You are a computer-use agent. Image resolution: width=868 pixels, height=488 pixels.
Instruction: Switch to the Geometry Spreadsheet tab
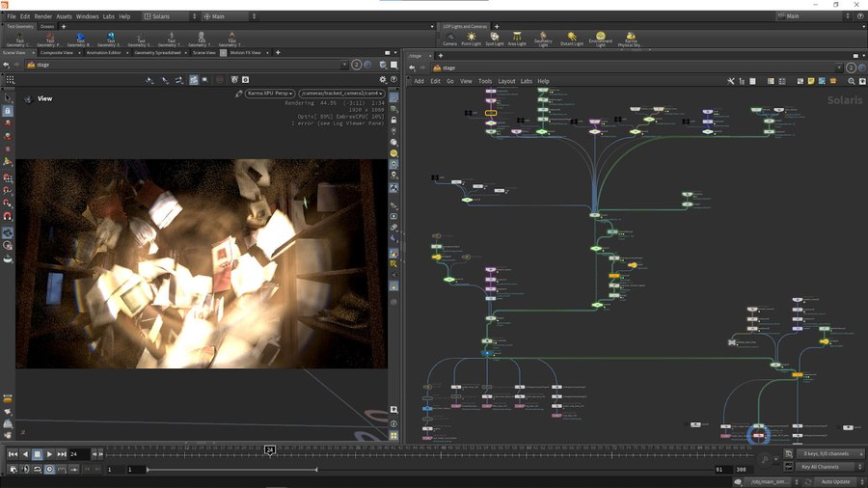(x=160, y=52)
